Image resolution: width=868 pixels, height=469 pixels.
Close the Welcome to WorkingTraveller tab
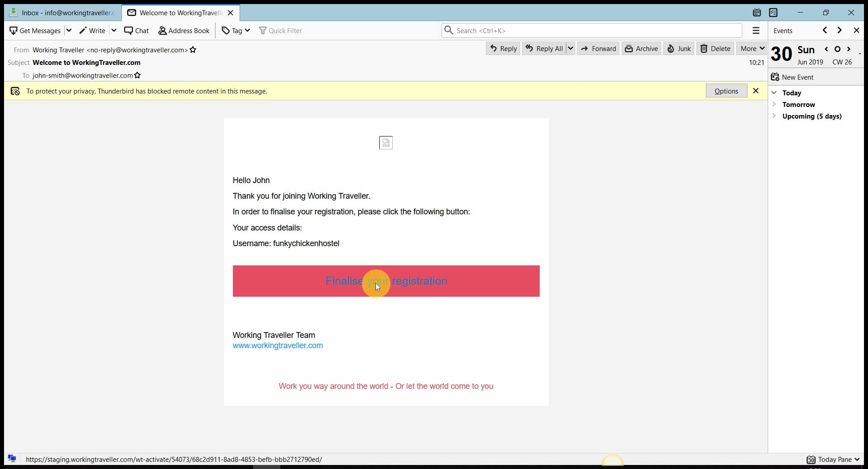231,13
